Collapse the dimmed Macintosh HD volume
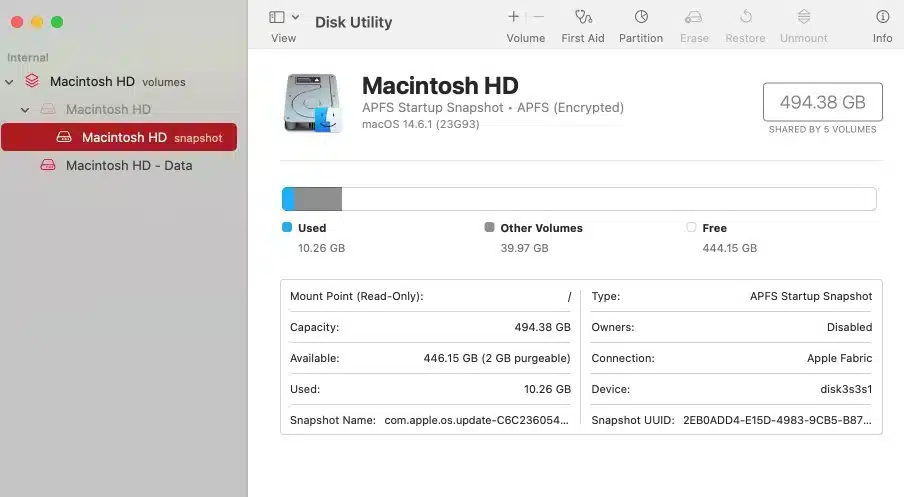Image resolution: width=904 pixels, height=497 pixels. point(25,110)
